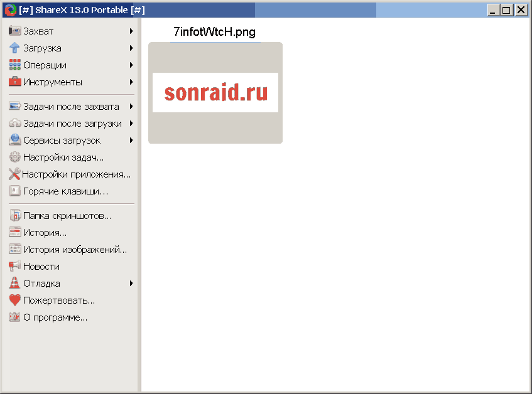The width and height of the screenshot is (532, 394).
Task: Click the camera icon next to Захват
Action: pos(14,31)
